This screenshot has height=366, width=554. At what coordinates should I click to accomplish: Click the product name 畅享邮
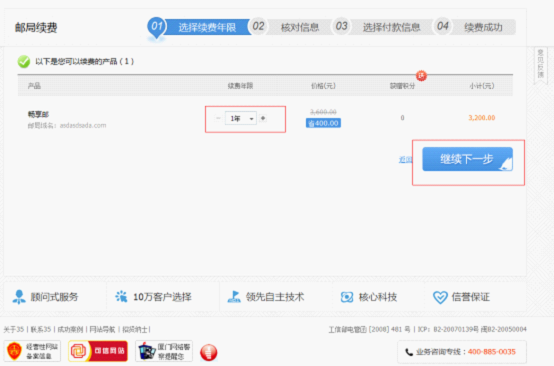[x=38, y=114]
